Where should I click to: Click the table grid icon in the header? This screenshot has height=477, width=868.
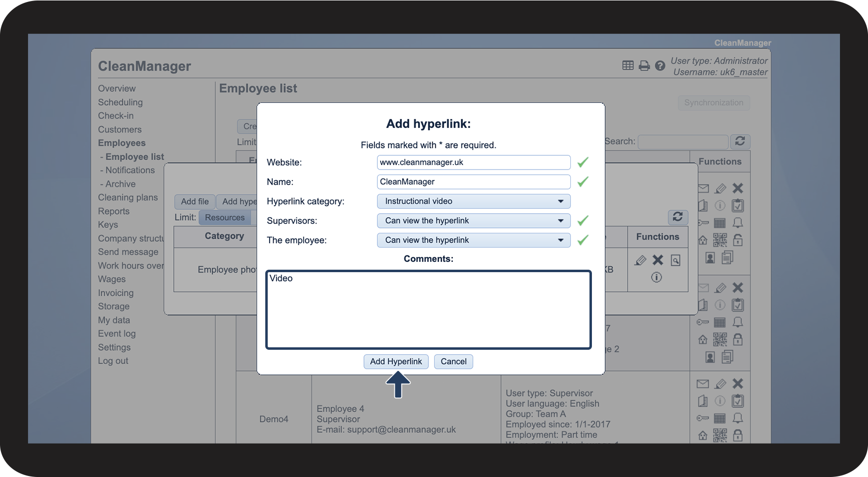point(628,65)
